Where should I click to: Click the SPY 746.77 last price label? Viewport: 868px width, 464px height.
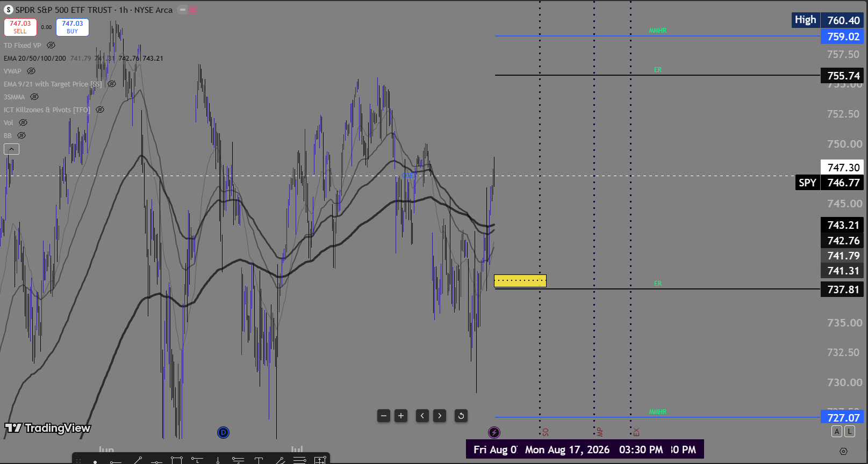pos(830,183)
